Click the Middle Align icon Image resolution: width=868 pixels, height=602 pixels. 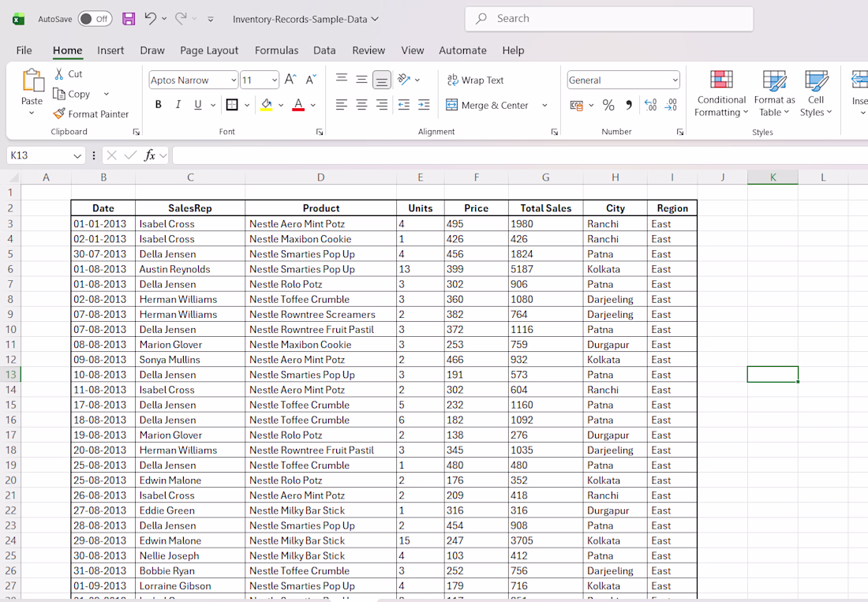[x=361, y=80]
